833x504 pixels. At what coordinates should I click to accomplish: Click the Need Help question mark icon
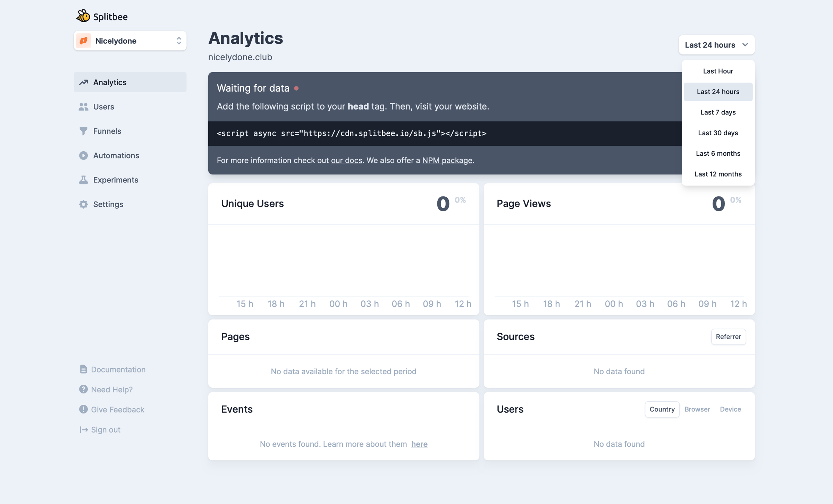[83, 389]
